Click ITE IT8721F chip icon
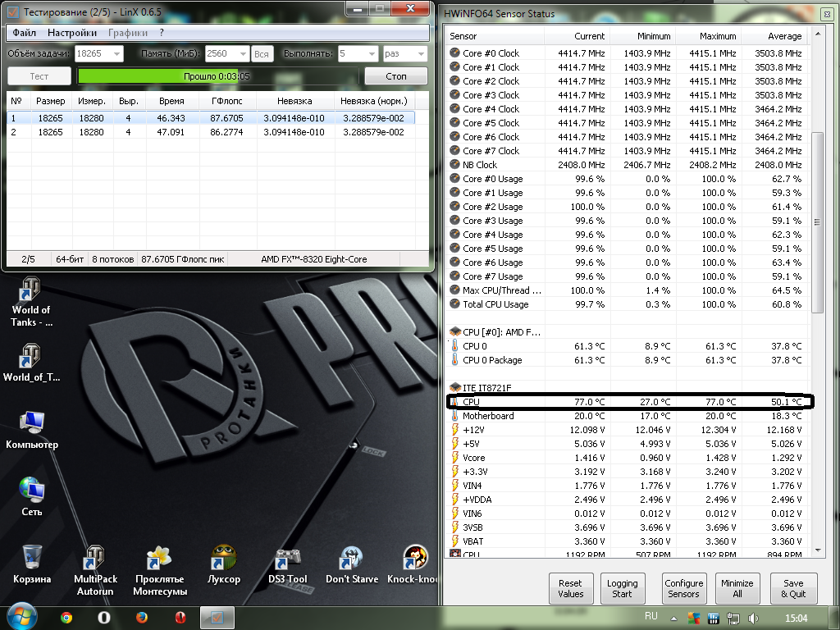This screenshot has height=630, width=840. click(x=454, y=387)
